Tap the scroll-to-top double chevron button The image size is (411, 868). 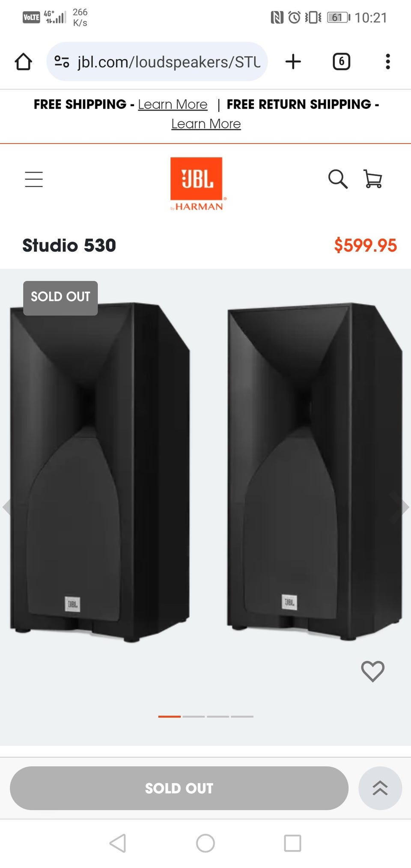click(x=380, y=788)
